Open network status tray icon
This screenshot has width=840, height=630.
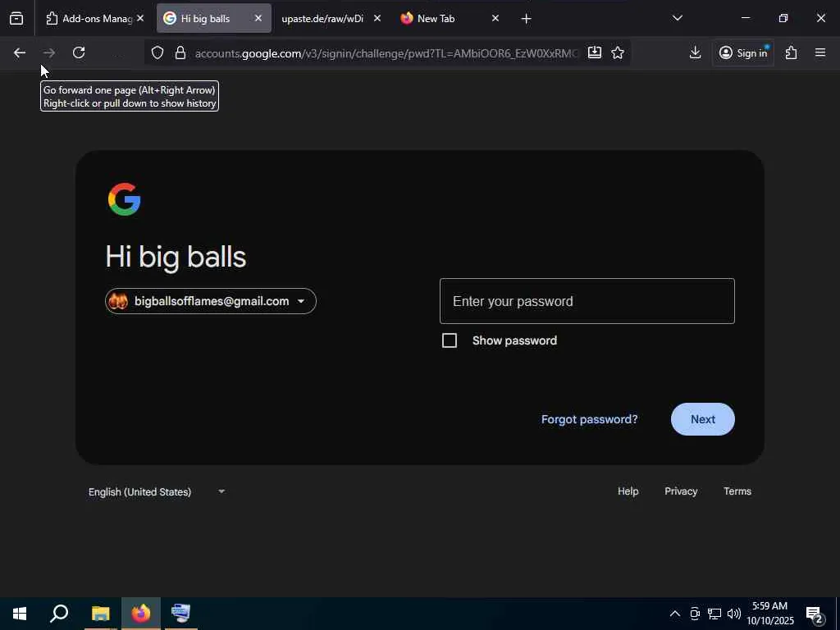(714, 614)
